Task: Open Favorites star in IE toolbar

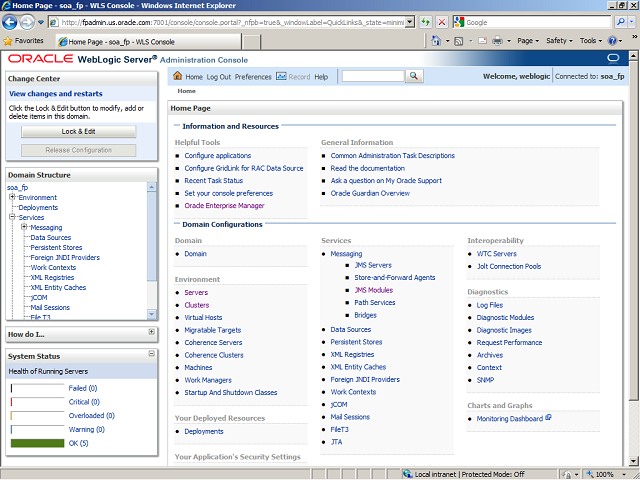Action: [x=9, y=41]
